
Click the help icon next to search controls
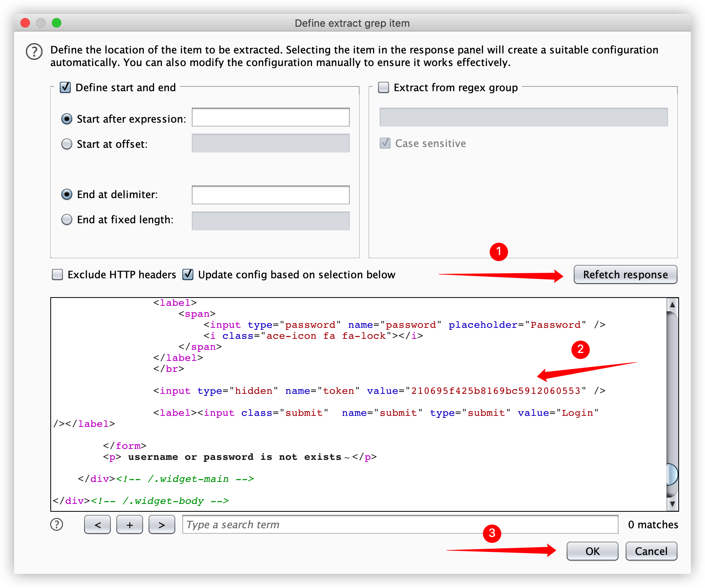57,524
